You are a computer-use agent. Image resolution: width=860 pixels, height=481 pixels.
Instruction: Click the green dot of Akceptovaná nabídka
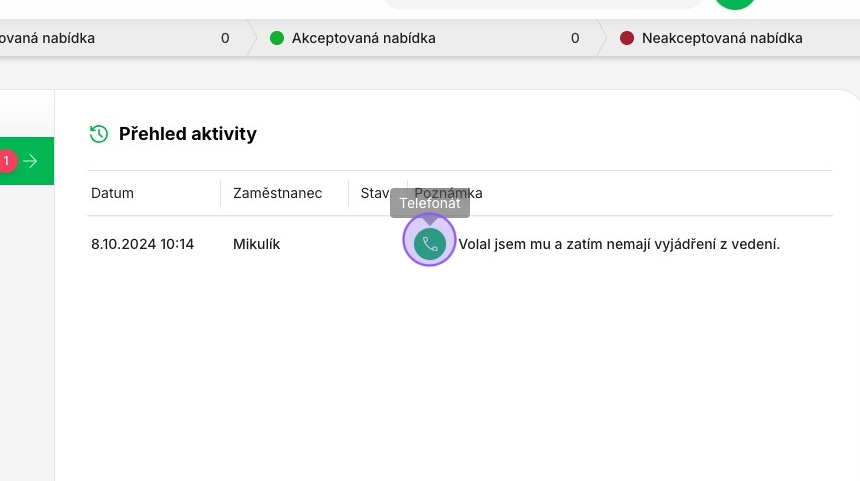(x=277, y=38)
